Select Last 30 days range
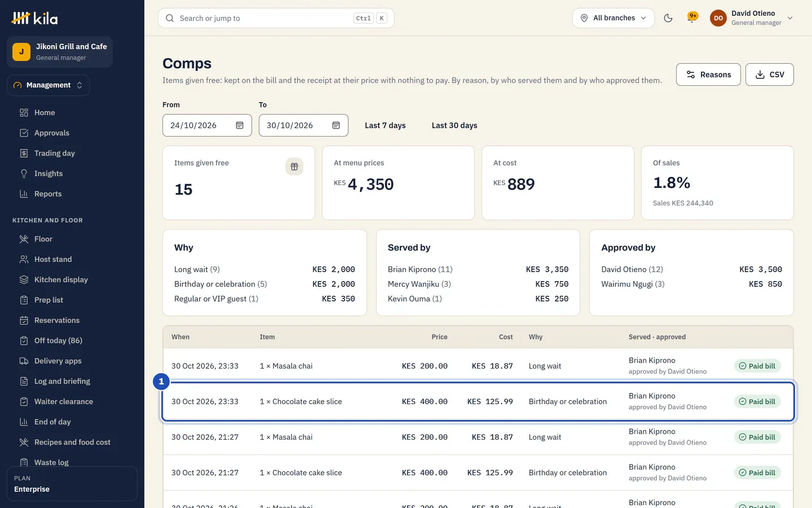Screen dimensions: 812x508 [454, 125]
